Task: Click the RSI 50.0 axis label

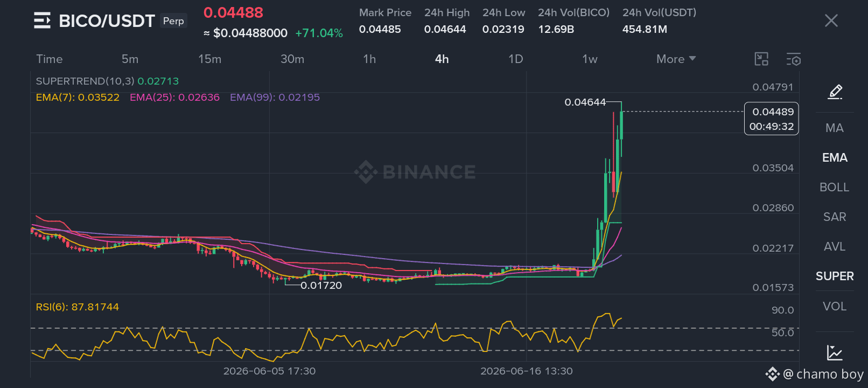Action: [x=782, y=332]
